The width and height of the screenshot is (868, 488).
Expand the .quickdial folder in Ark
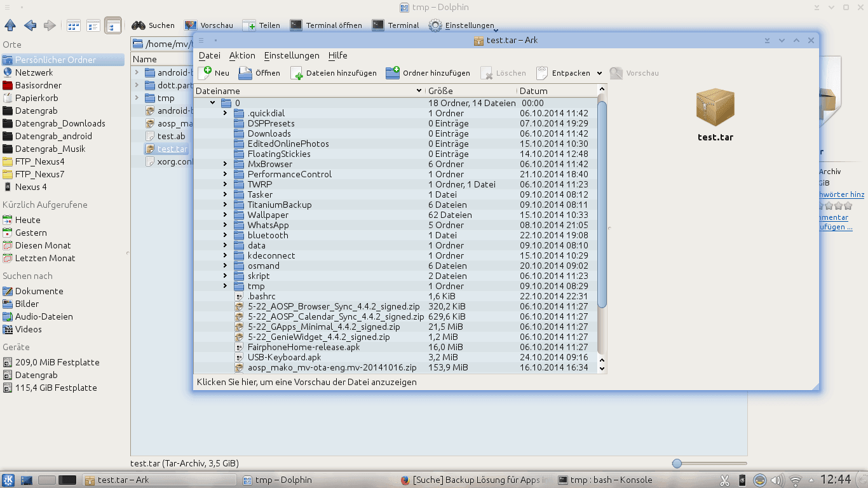[x=225, y=113]
